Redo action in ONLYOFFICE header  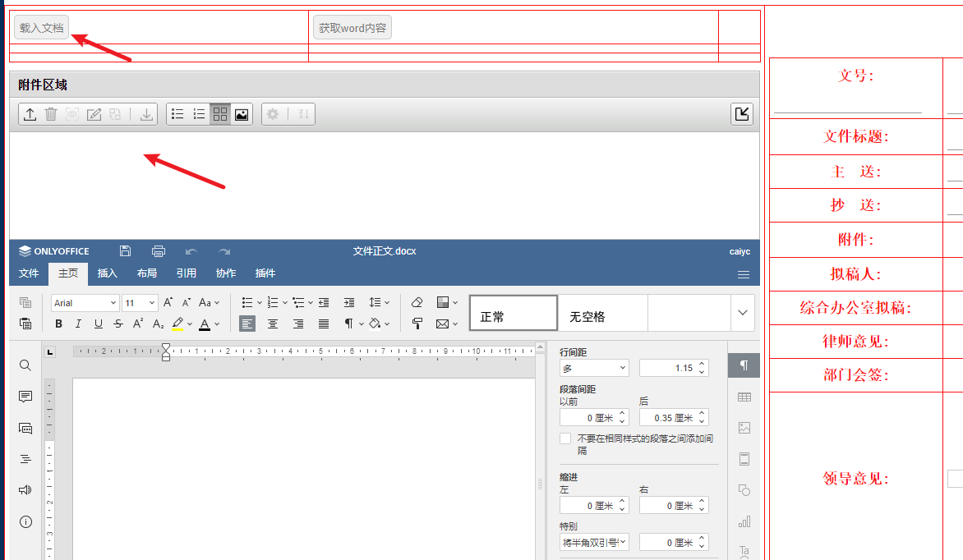[x=224, y=251]
